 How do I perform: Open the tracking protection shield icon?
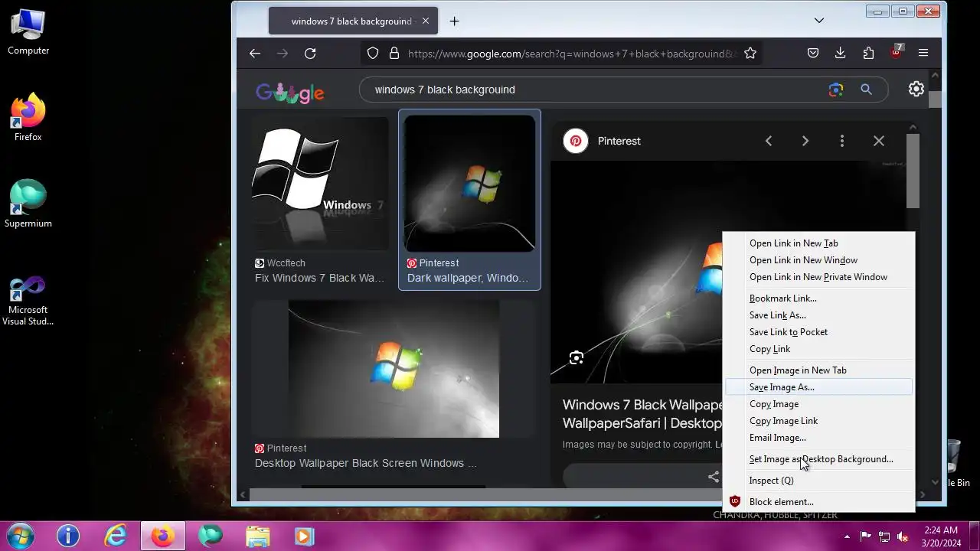pyautogui.click(x=373, y=54)
